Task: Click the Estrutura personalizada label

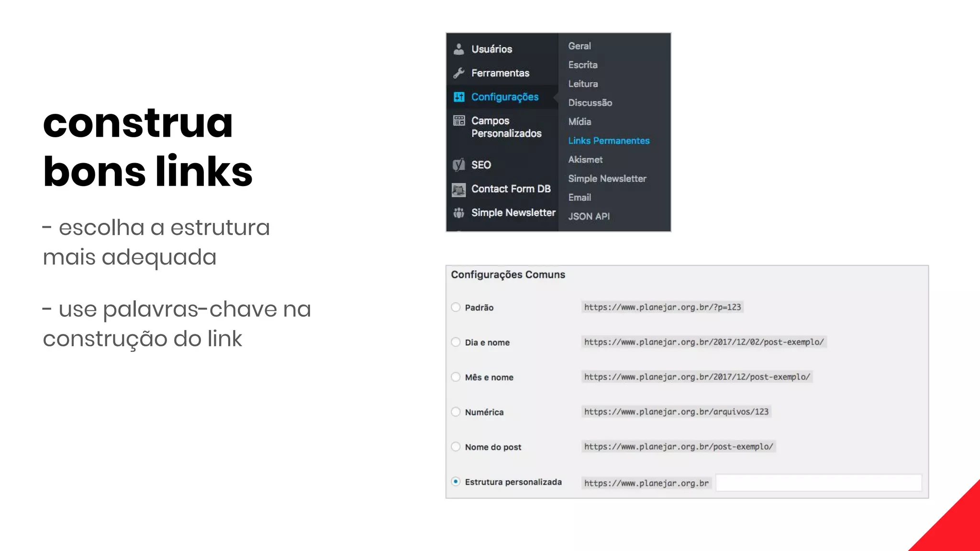Action: (513, 482)
